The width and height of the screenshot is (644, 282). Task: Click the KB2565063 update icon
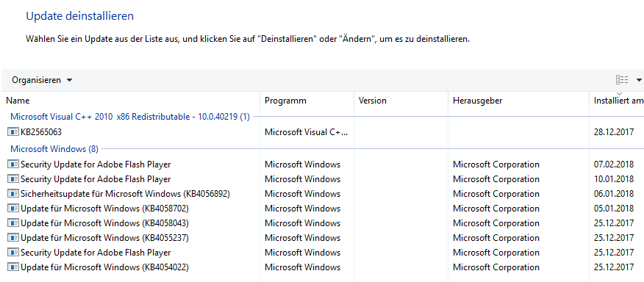13,131
